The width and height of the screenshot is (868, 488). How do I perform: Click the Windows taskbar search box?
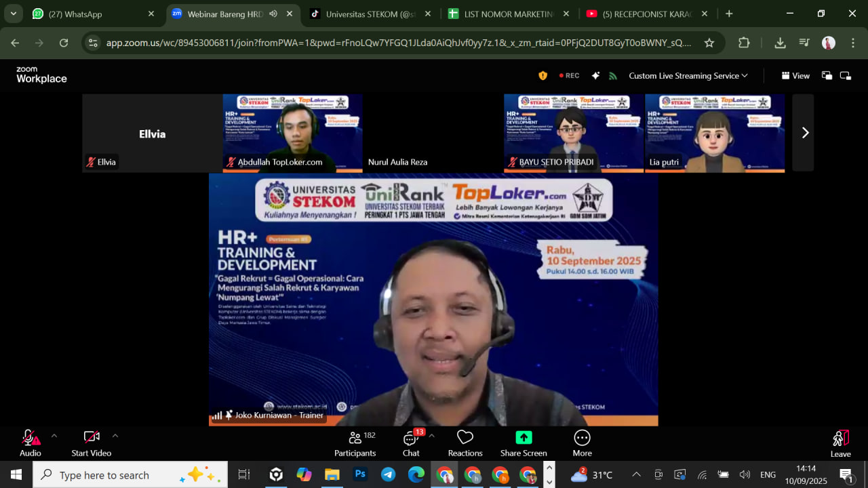coord(130,474)
